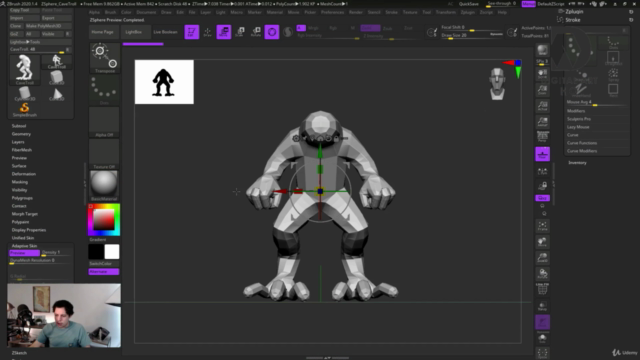Open the Document menu
640x360 pixels.
coord(146,12)
